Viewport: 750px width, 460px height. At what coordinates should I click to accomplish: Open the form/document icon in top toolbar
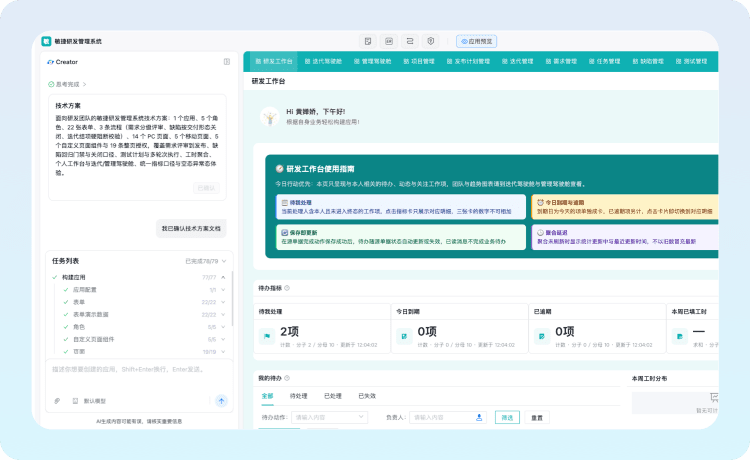coord(368,41)
